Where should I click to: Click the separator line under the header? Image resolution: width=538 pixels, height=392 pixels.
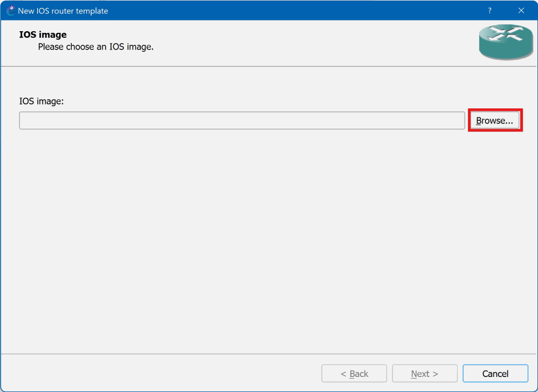pos(268,66)
